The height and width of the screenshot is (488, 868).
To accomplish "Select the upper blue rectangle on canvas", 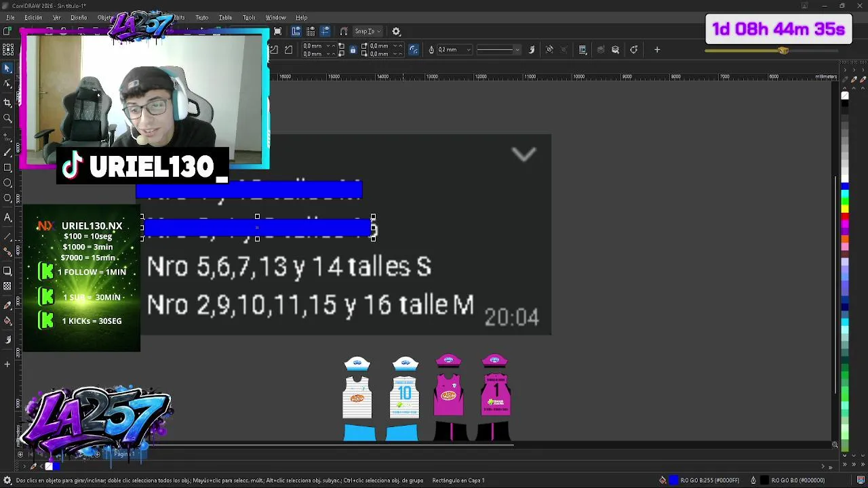I will 249,189.
